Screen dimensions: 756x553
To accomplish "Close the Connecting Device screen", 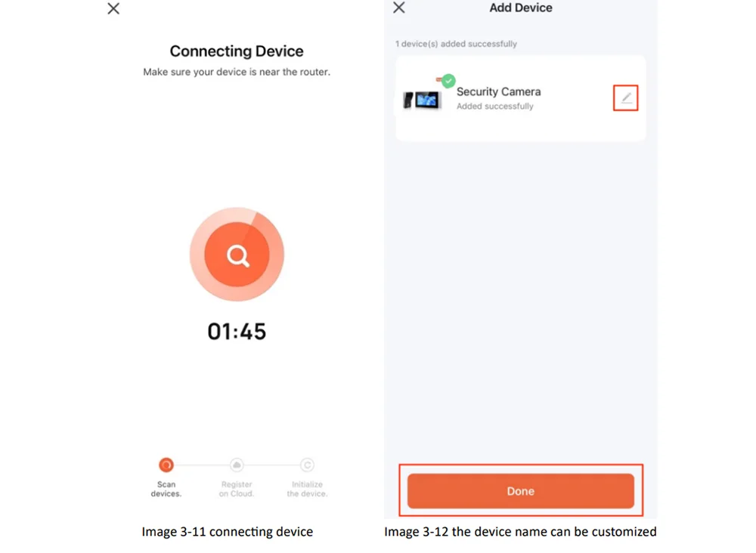I will (113, 8).
